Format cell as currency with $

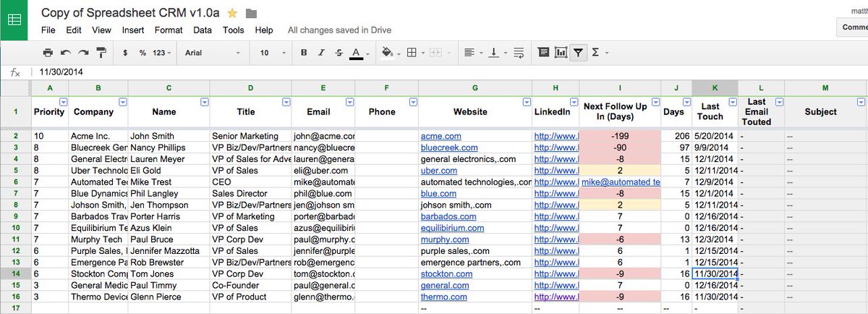pos(126,53)
